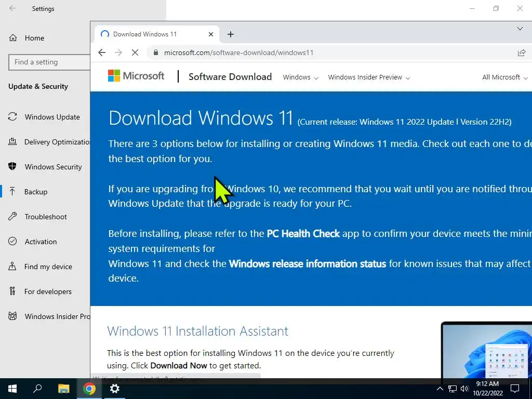Click Chrome back navigation arrow

coord(102,52)
